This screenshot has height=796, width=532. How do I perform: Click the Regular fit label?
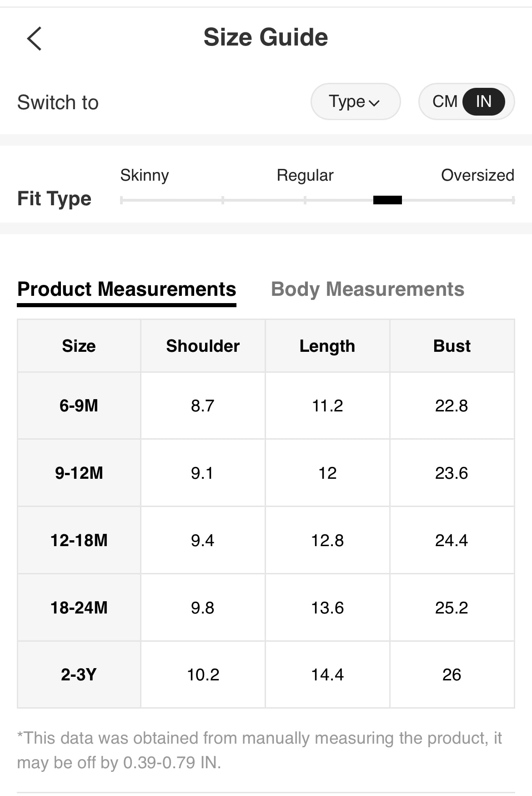[305, 175]
